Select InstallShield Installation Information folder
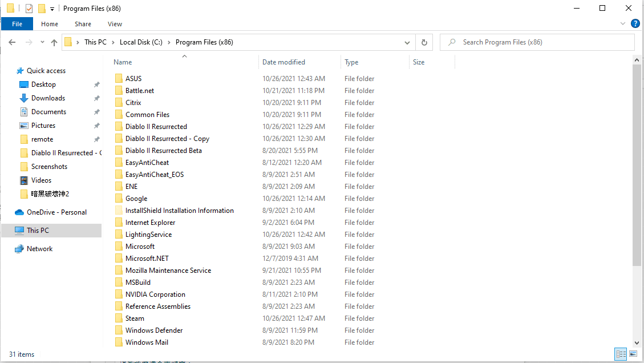This screenshot has width=644, height=363. point(180,211)
